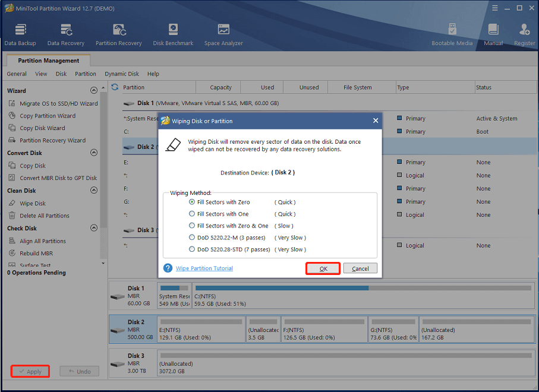Open the General menu

point(17,74)
